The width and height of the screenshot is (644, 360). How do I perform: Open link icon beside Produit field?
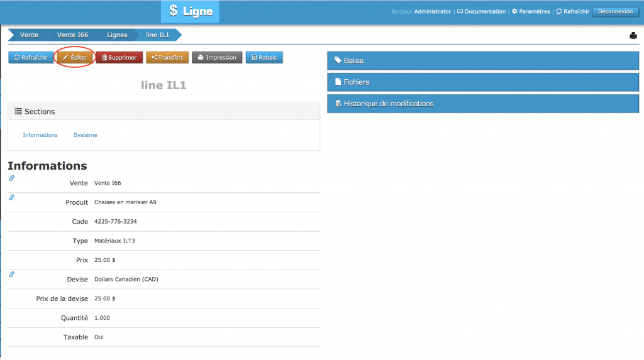(11, 198)
